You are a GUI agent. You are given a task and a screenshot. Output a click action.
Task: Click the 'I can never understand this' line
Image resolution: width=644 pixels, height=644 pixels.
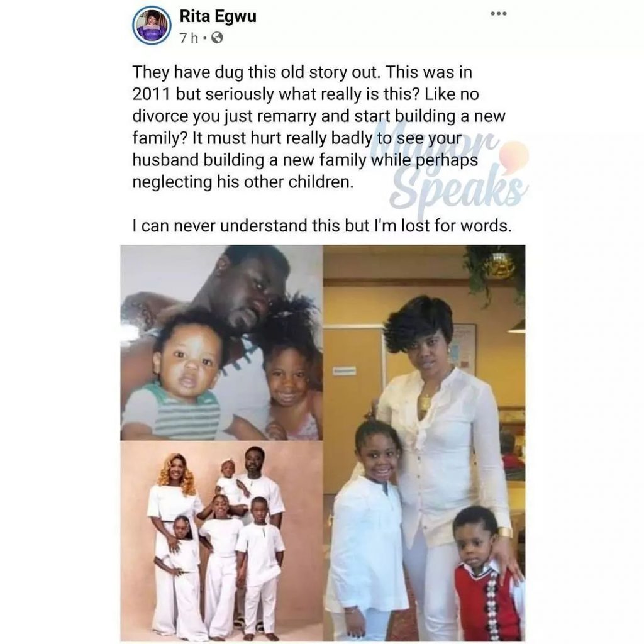pyautogui.click(x=321, y=226)
